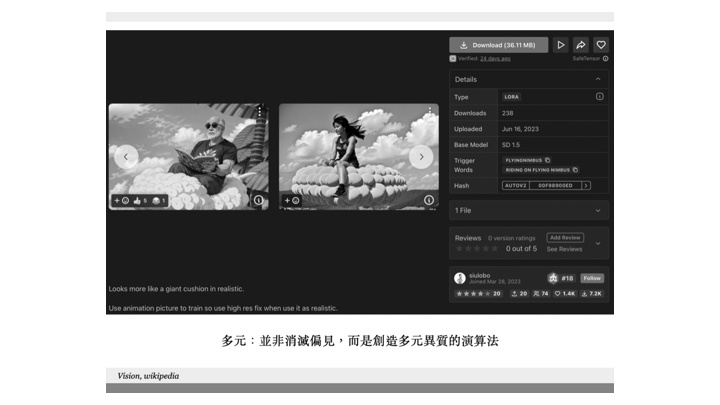Add reaction on the girl image

click(292, 201)
